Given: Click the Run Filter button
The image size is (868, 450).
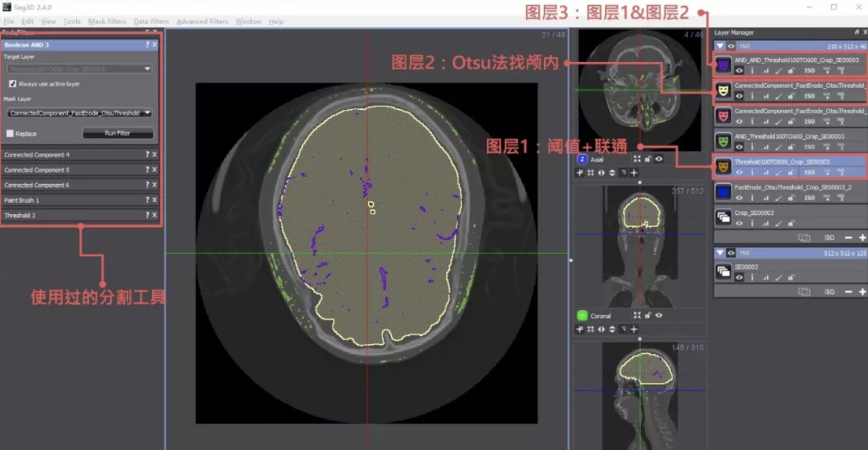Looking at the screenshot, I should [x=117, y=133].
